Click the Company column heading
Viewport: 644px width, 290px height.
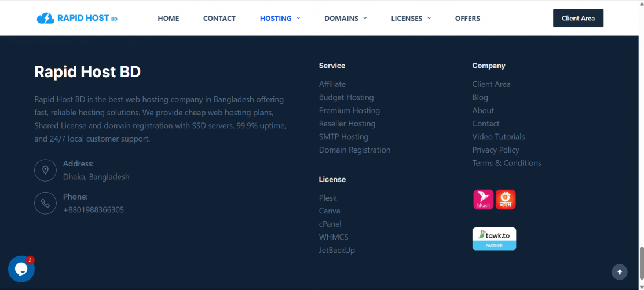coord(489,66)
